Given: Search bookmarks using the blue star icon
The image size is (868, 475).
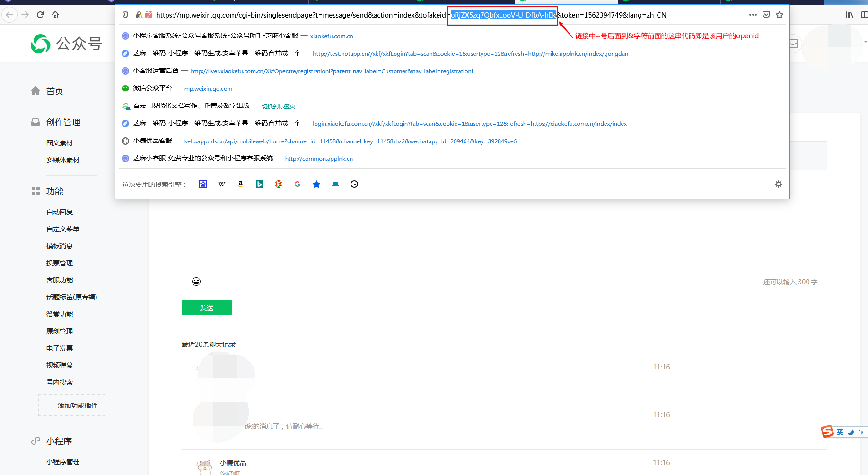Looking at the screenshot, I should coord(316,184).
